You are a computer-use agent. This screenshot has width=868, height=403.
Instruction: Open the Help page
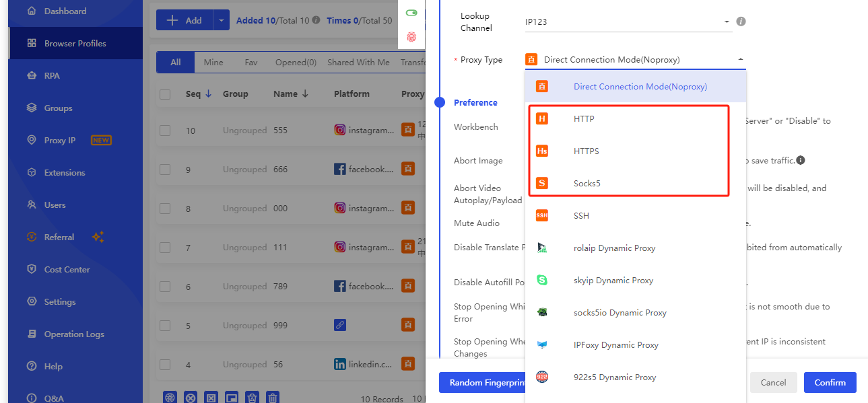click(x=53, y=367)
